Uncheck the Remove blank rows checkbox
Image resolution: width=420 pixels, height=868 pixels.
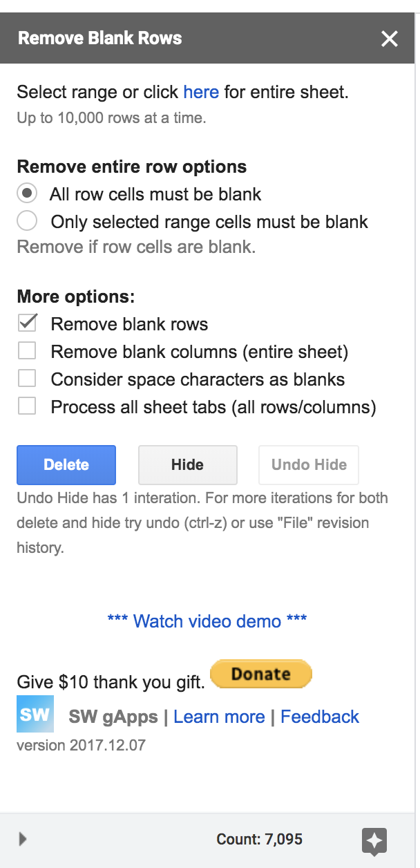point(28,323)
